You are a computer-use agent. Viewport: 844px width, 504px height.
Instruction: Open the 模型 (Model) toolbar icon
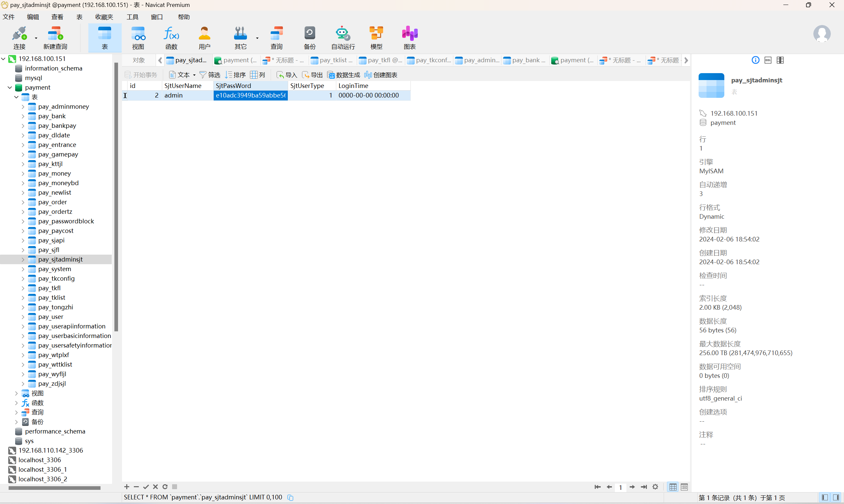coord(376,38)
